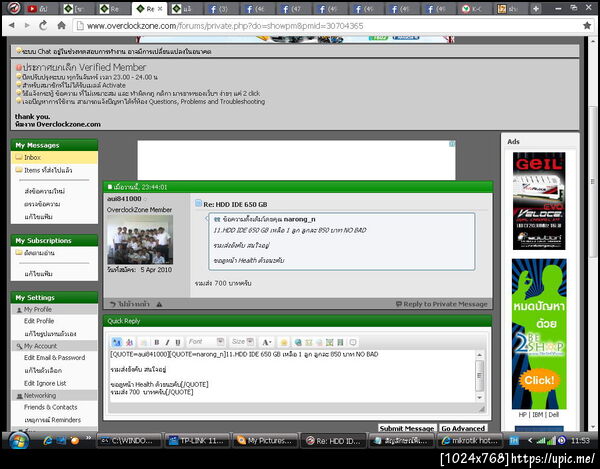Open the Size dropdown in editor

pyautogui.click(x=243, y=342)
